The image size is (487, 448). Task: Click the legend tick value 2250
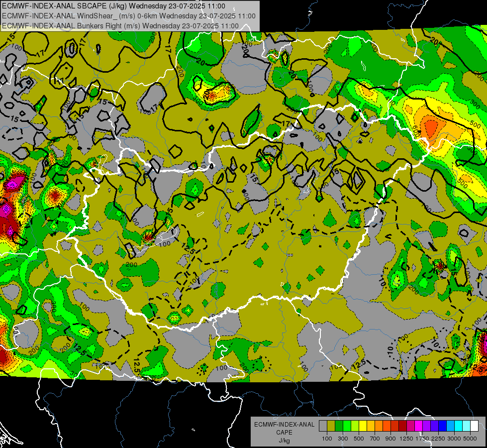[439, 439]
